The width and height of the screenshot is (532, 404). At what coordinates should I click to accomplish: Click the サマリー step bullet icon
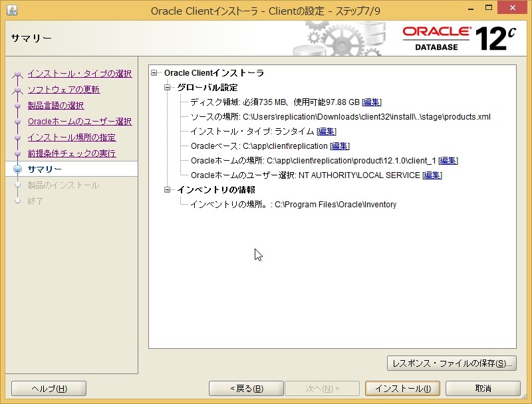point(18,169)
